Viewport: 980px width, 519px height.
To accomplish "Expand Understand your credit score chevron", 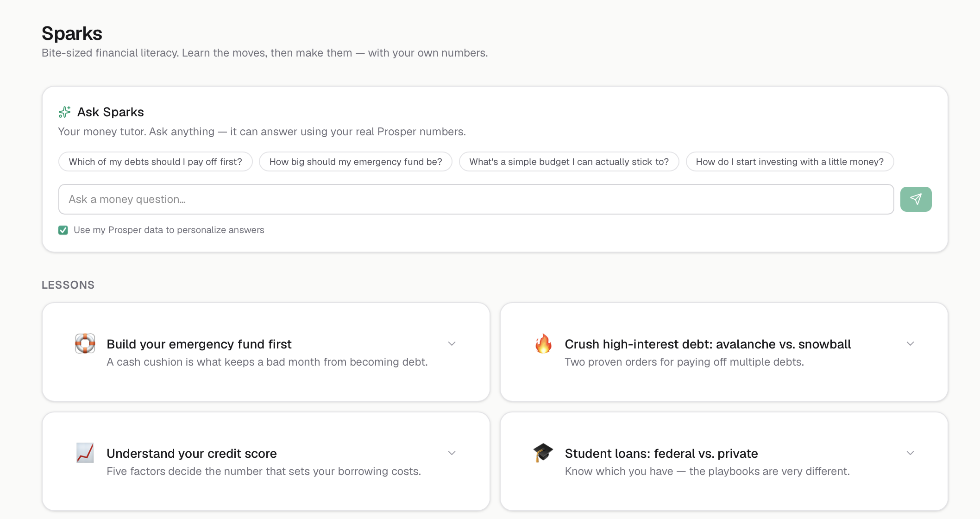I will tap(452, 453).
